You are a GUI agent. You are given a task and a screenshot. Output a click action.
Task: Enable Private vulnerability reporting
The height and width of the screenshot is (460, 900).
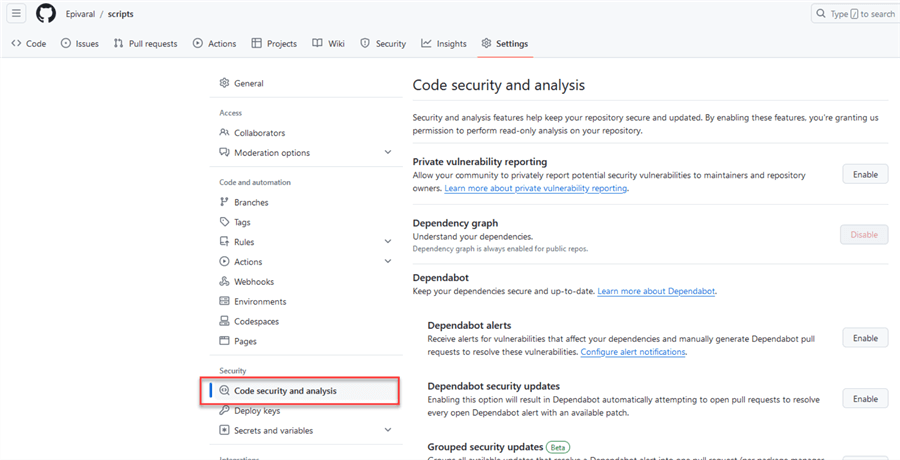pyautogui.click(x=864, y=174)
